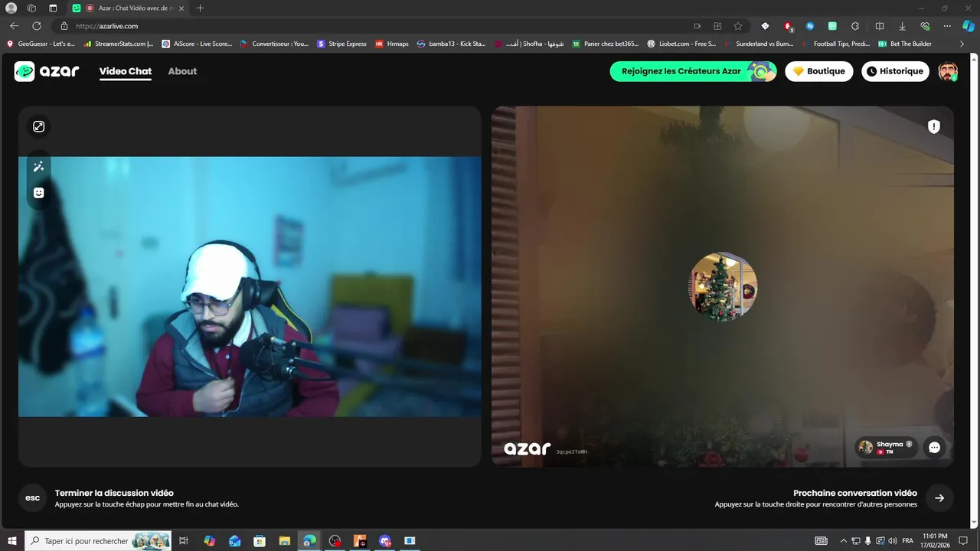Viewport: 980px width, 551px height.
Task: Open Task View on taskbar
Action: pos(184,541)
